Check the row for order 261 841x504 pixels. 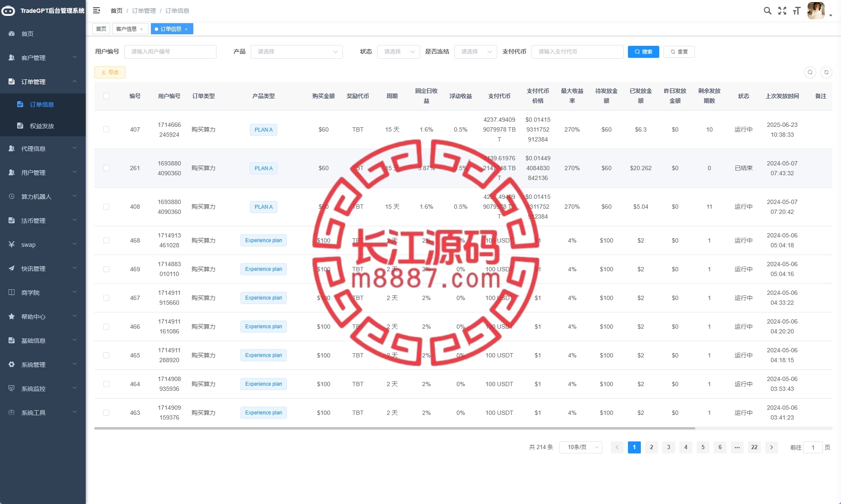pos(106,168)
